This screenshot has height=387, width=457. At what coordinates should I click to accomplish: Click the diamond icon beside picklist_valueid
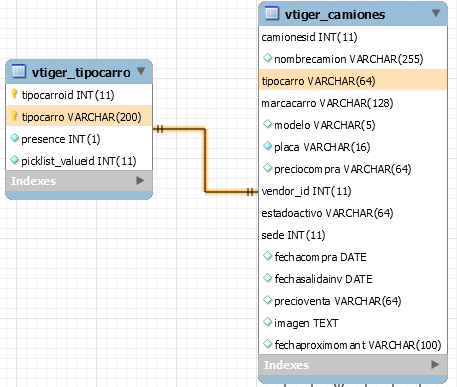(15, 160)
